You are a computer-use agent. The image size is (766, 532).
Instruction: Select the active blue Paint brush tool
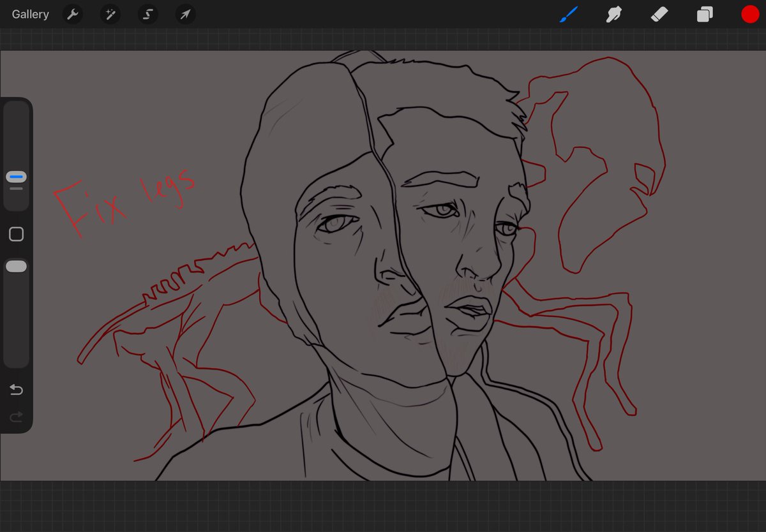[x=567, y=14]
